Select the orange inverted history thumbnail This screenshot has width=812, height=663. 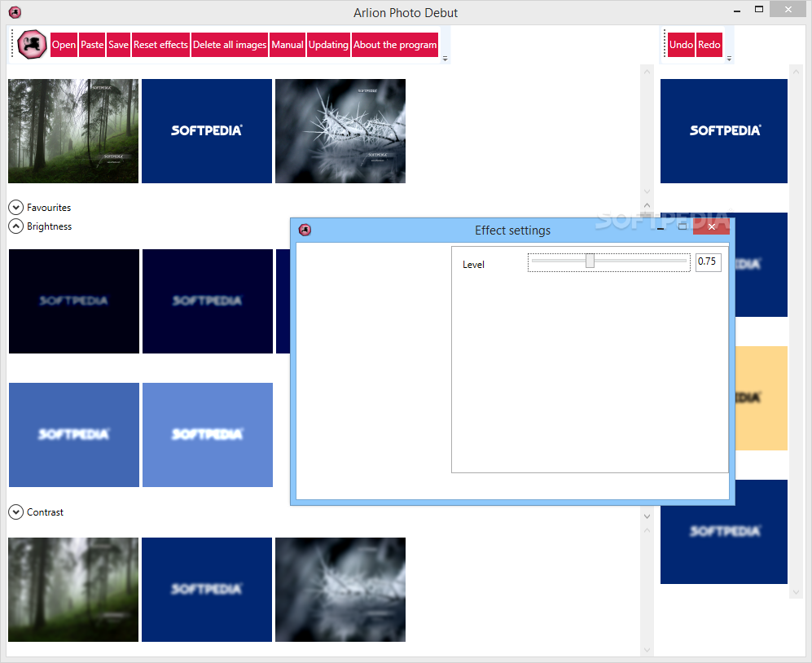[x=761, y=397]
